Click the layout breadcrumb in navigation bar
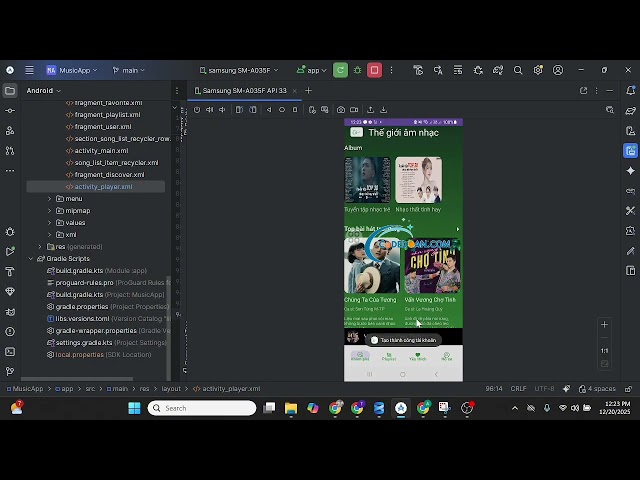 171,389
